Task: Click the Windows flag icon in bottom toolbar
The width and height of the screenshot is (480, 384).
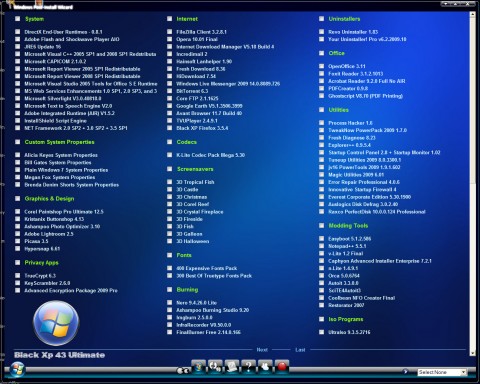Action: click(199, 367)
